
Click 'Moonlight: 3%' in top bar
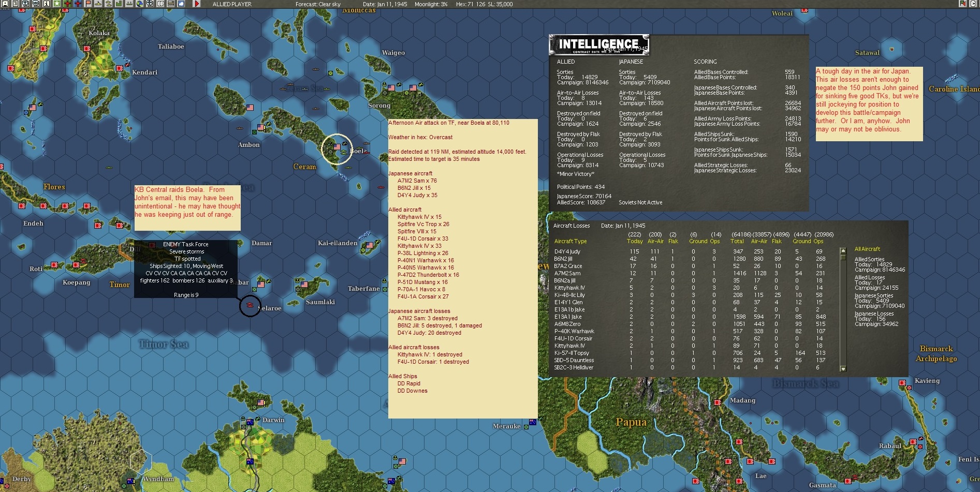click(x=431, y=4)
